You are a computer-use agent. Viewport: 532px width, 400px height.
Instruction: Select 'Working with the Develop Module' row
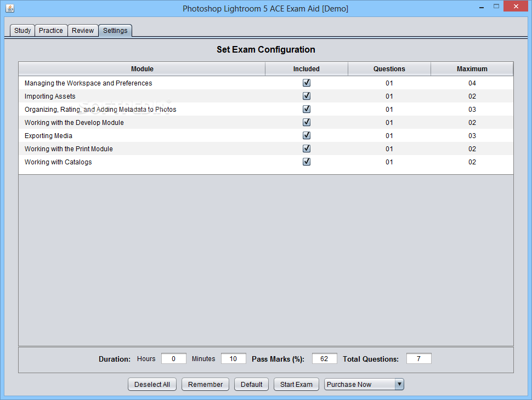click(265, 122)
